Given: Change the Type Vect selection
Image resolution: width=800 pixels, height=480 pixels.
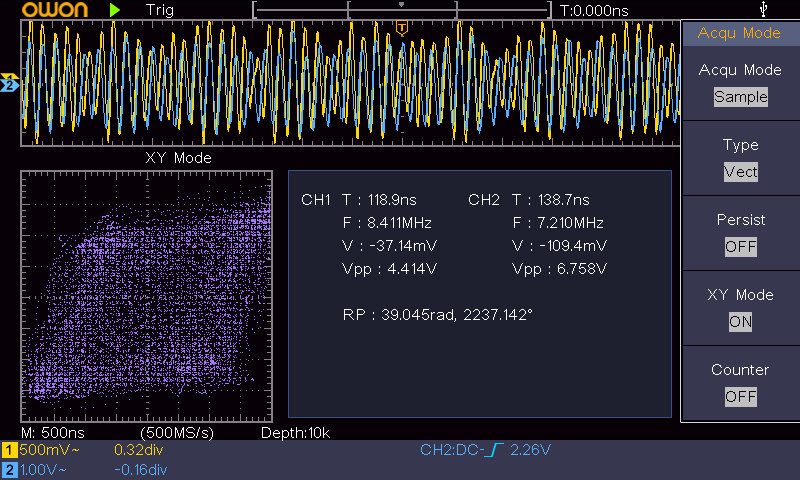Looking at the screenshot, I should click(740, 172).
